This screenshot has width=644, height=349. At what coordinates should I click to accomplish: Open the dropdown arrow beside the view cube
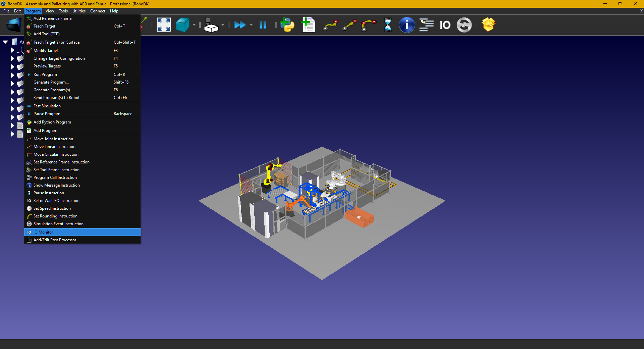[194, 25]
